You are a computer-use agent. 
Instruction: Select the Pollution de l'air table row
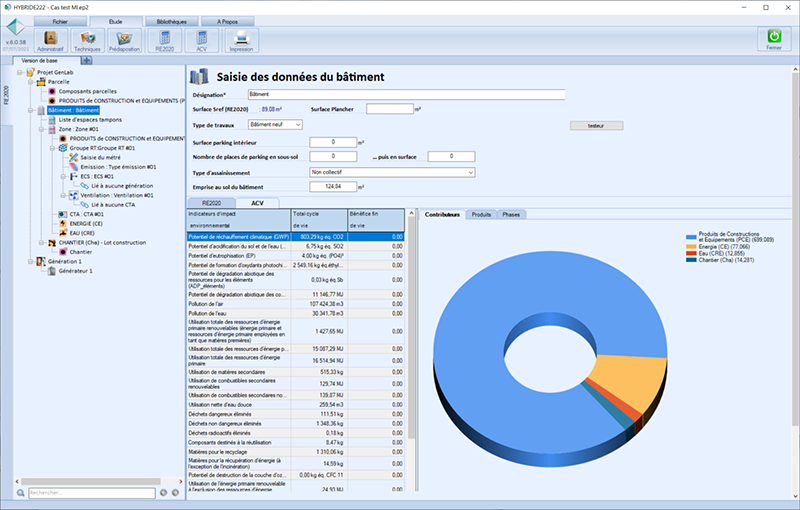point(296,304)
